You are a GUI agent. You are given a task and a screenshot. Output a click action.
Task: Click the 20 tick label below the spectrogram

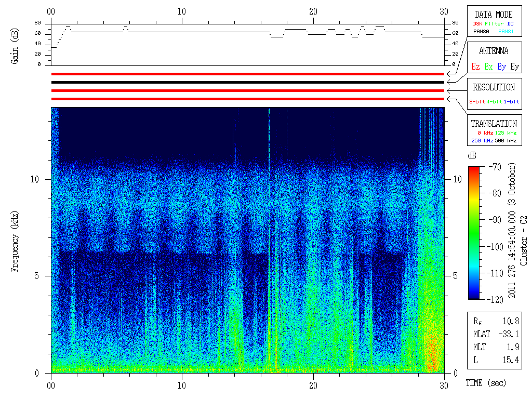(313, 385)
